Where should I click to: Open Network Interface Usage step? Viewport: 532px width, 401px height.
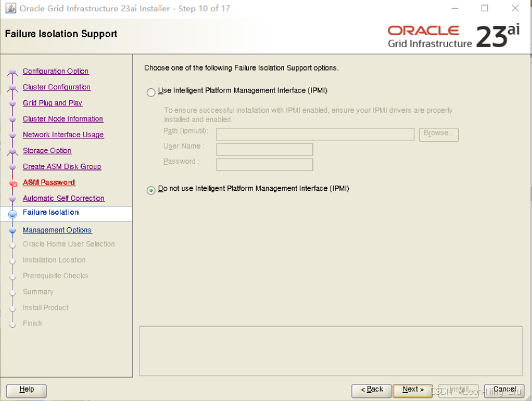[63, 135]
